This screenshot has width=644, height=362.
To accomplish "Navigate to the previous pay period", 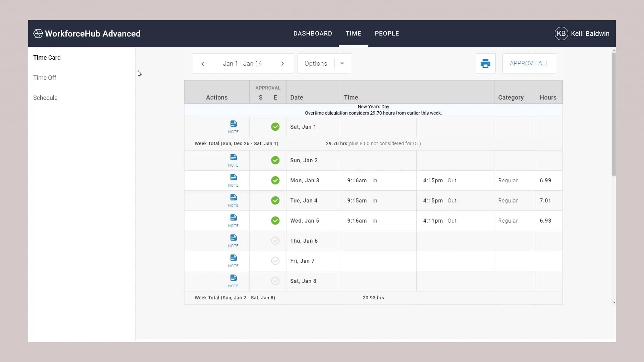I will 203,63.
